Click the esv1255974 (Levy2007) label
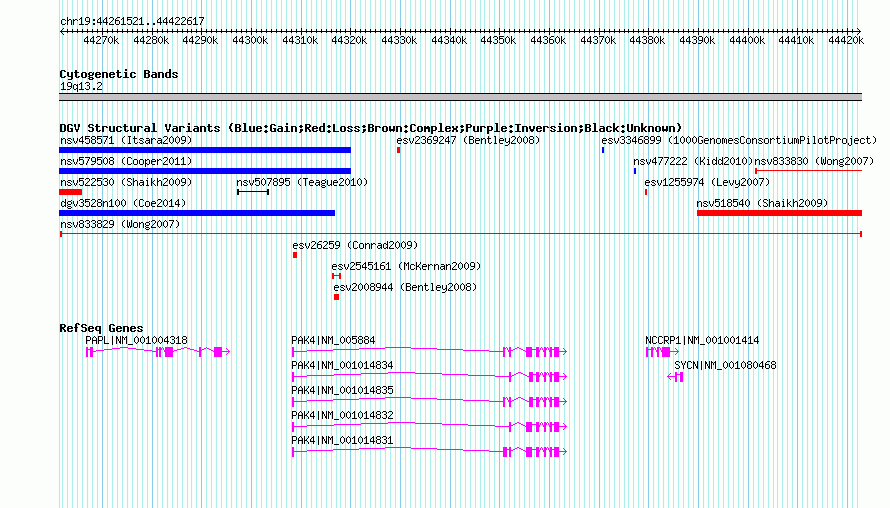Image resolution: width=890 pixels, height=508 pixels. [x=707, y=182]
